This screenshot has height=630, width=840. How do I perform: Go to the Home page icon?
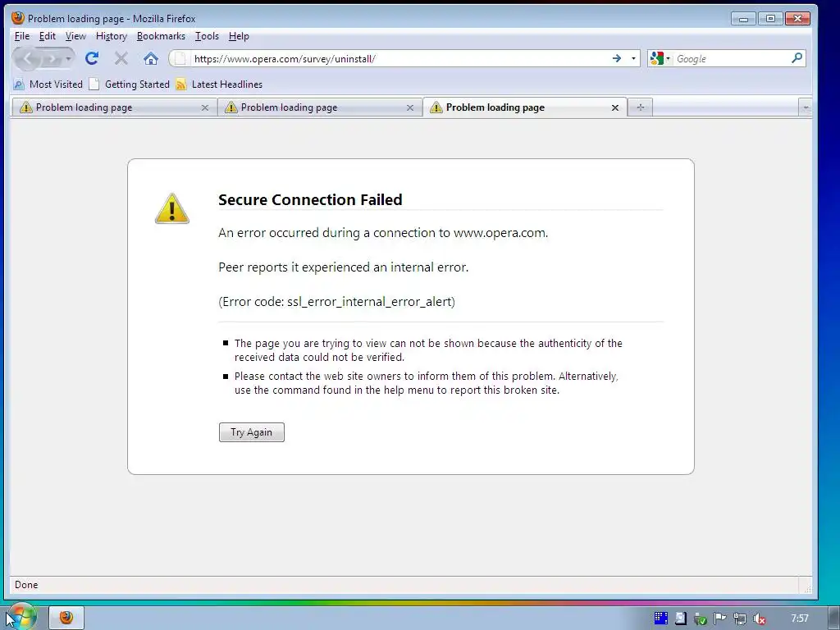[151, 58]
